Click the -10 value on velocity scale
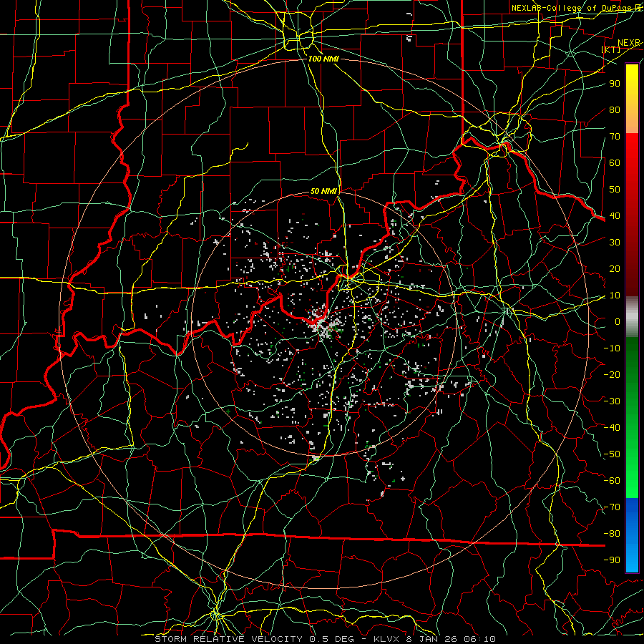 pos(612,348)
